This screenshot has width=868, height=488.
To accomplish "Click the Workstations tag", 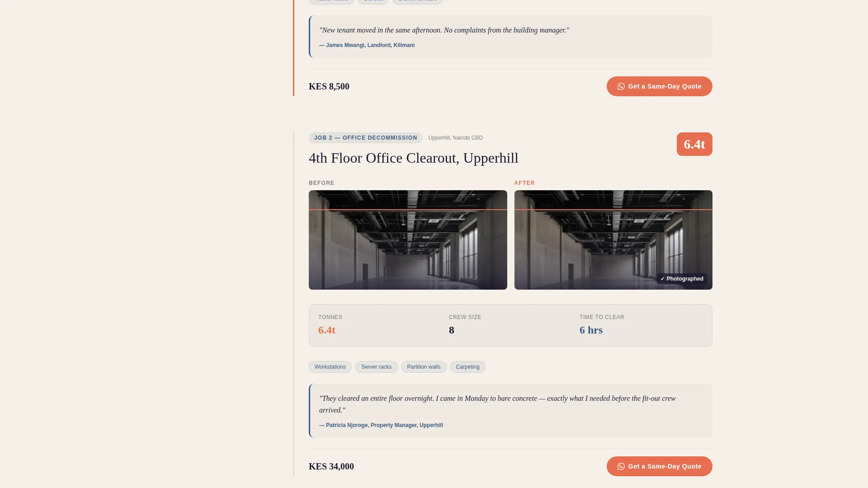I will coord(330,367).
